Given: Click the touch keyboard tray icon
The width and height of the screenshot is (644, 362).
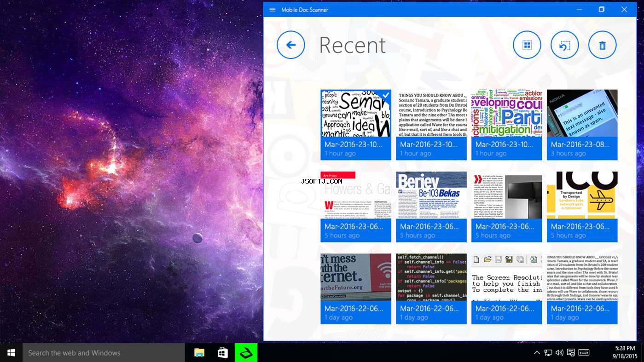Looking at the screenshot, I should pyautogui.click(x=584, y=353).
